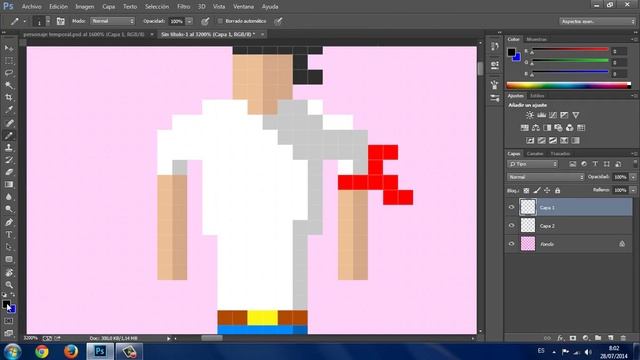
Task: Open the Modo blend dropdown in options bar
Action: (x=112, y=21)
